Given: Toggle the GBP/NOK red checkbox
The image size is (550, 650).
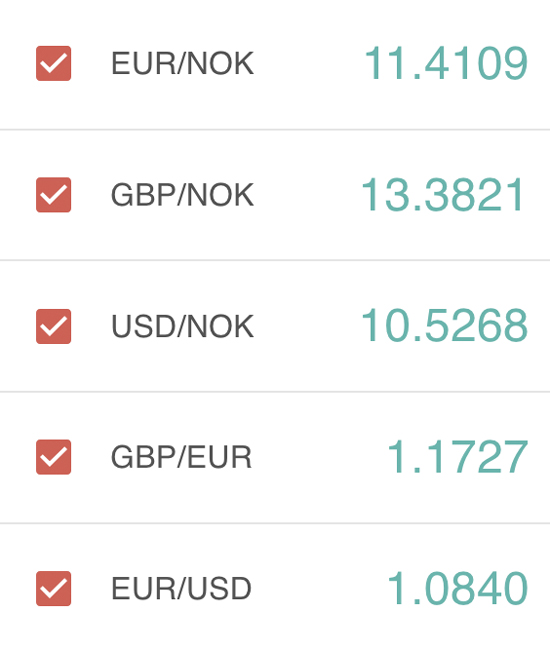Looking at the screenshot, I should point(53,195).
